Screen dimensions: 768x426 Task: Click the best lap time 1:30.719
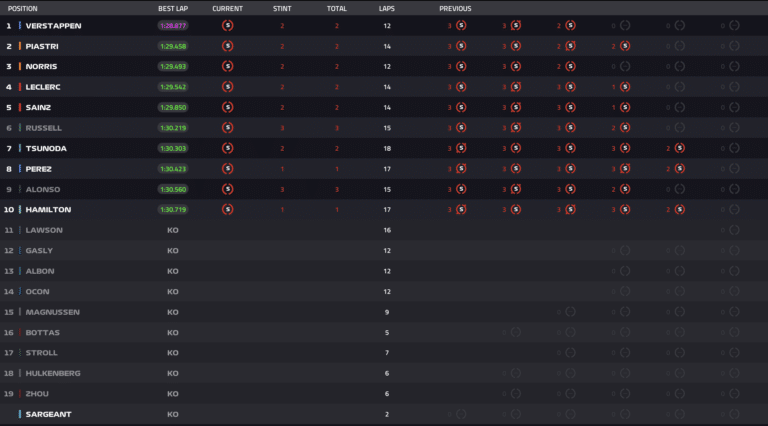click(x=173, y=210)
